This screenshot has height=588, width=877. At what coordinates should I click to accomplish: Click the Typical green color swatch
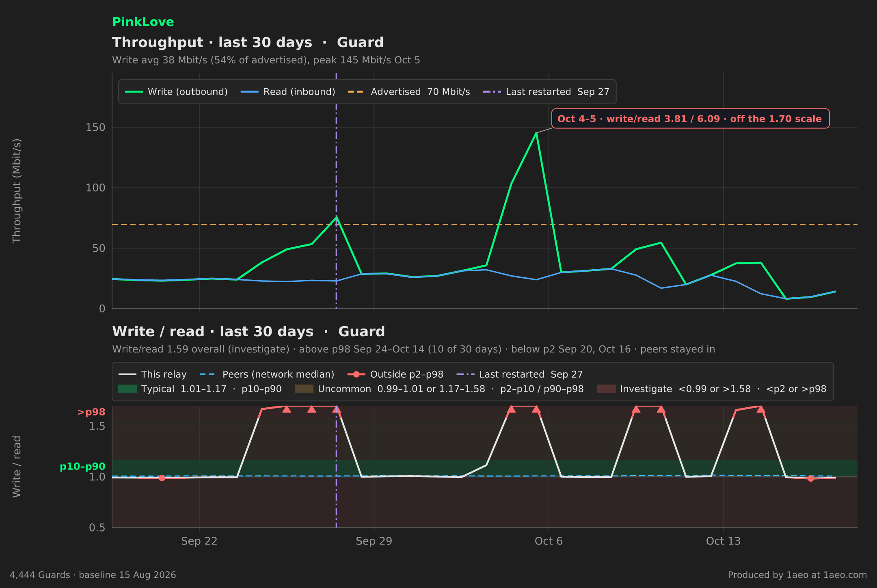point(127,389)
